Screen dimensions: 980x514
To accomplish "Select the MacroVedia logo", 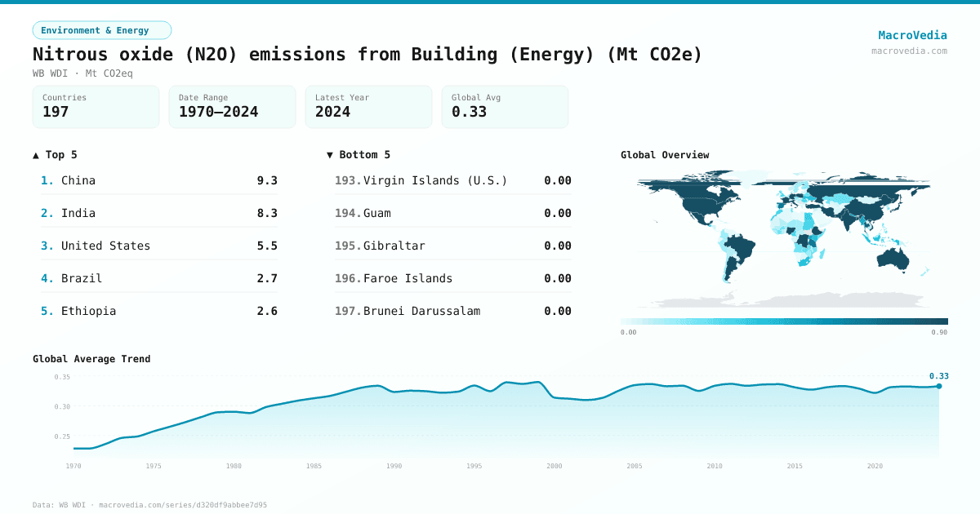I will tap(912, 35).
